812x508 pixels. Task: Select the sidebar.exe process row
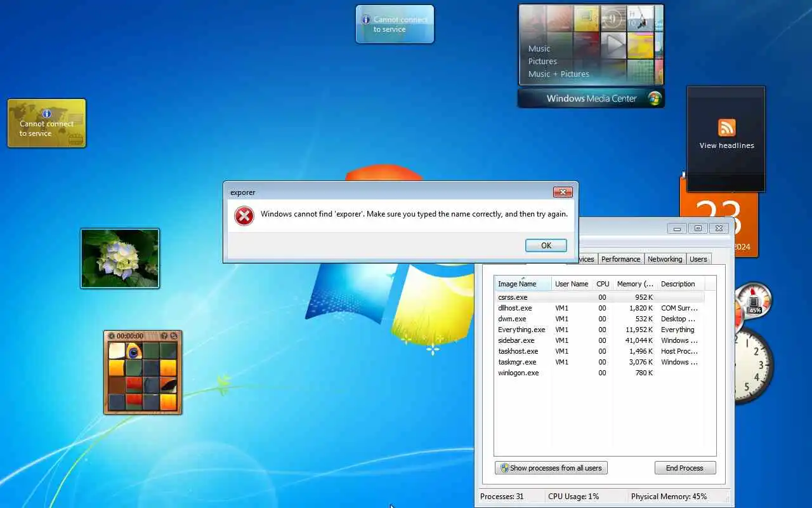[x=599, y=340]
